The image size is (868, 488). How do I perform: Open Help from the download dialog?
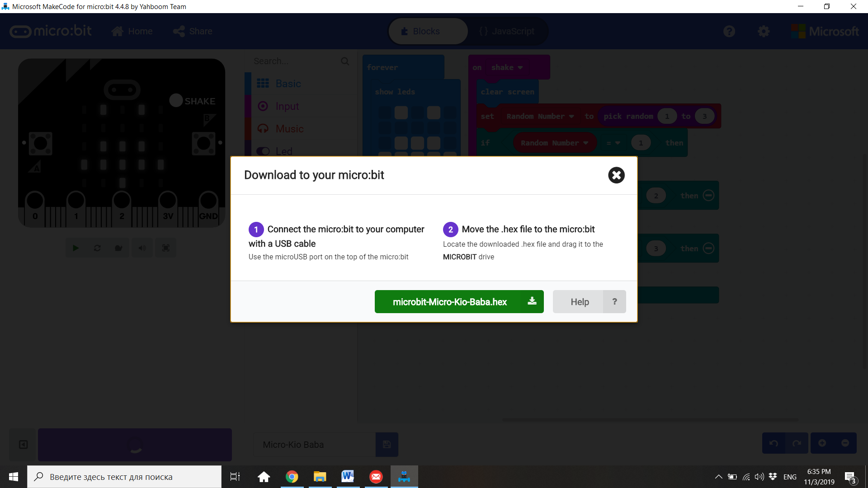click(580, 301)
